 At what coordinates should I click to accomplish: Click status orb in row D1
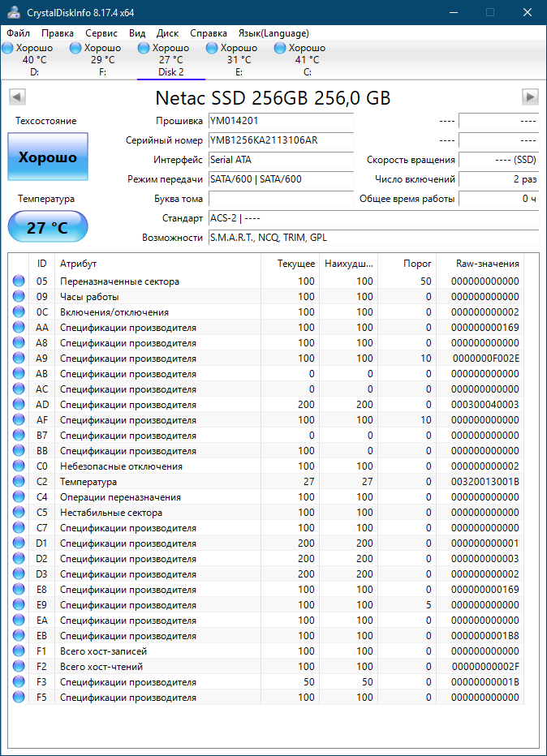(19, 543)
